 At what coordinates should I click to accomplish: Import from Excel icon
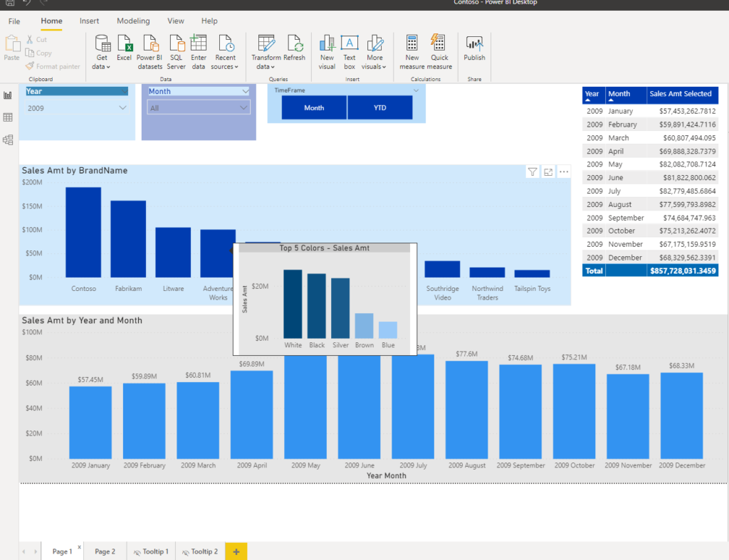click(125, 43)
